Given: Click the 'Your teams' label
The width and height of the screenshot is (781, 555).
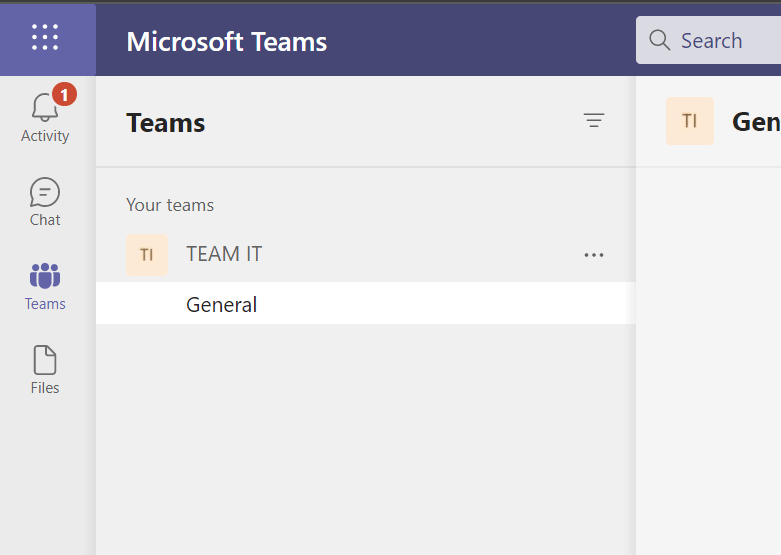Looking at the screenshot, I should point(170,205).
